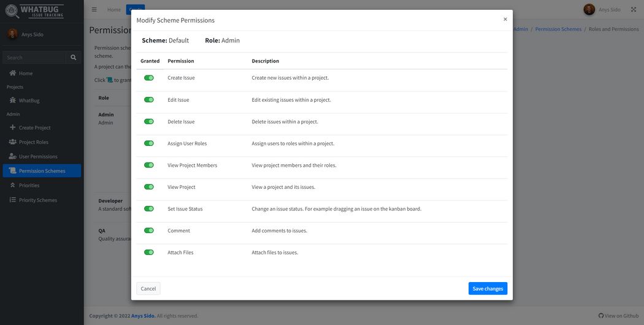The height and width of the screenshot is (325, 644).
Task: Click the search magnifier button
Action: pos(74,57)
